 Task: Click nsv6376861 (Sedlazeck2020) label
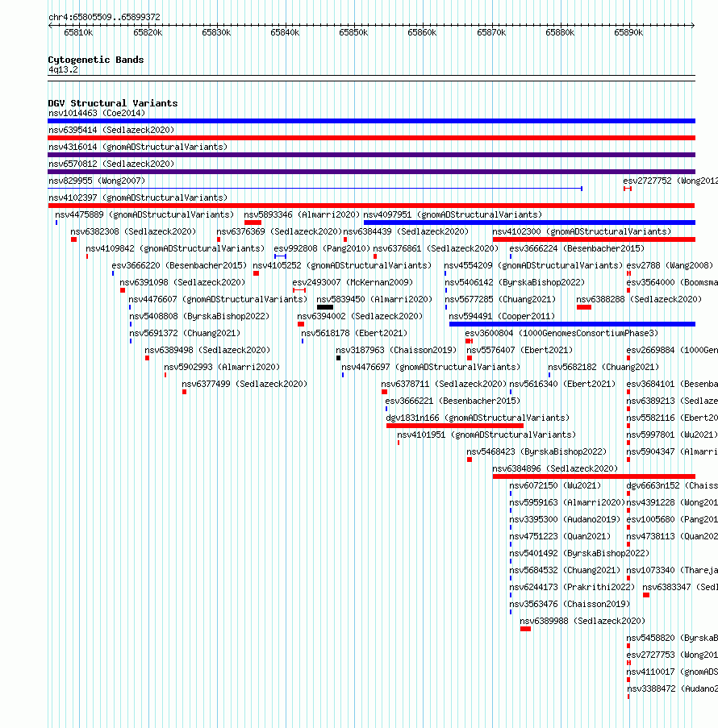tap(436, 249)
